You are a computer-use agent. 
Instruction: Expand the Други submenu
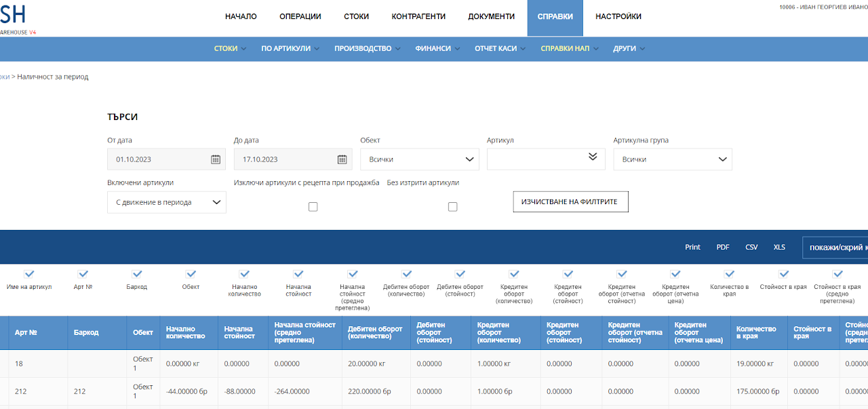pos(629,49)
